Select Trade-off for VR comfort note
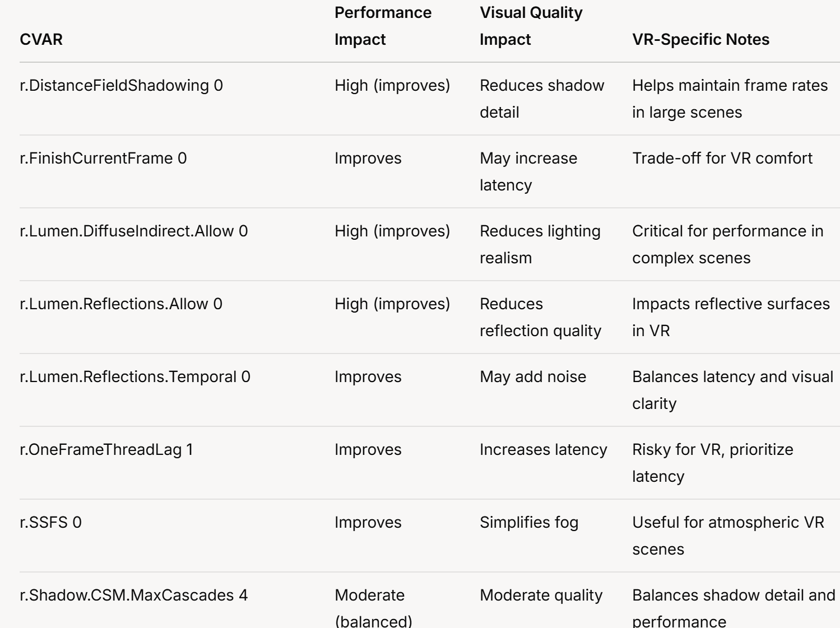Image resolution: width=840 pixels, height=628 pixels. click(x=722, y=159)
